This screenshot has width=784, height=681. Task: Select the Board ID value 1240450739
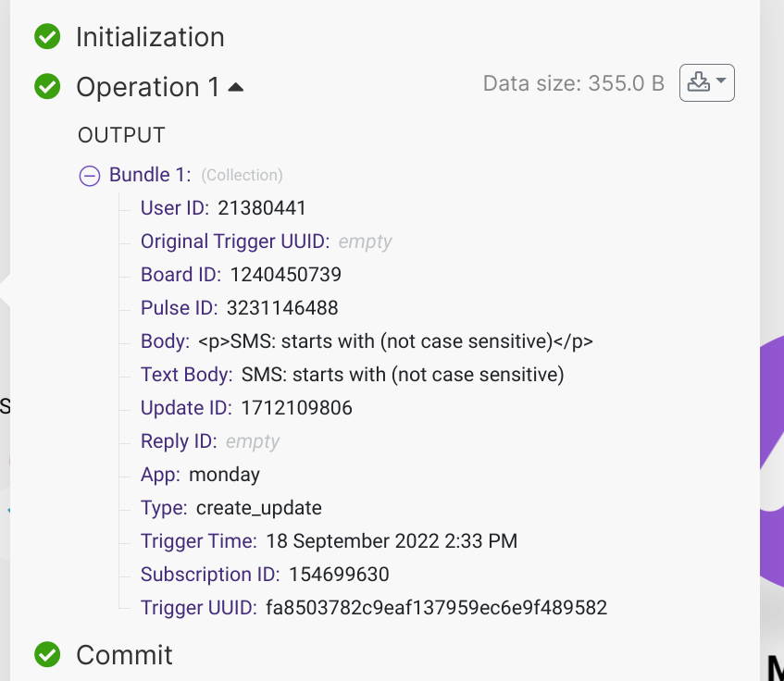tap(285, 274)
